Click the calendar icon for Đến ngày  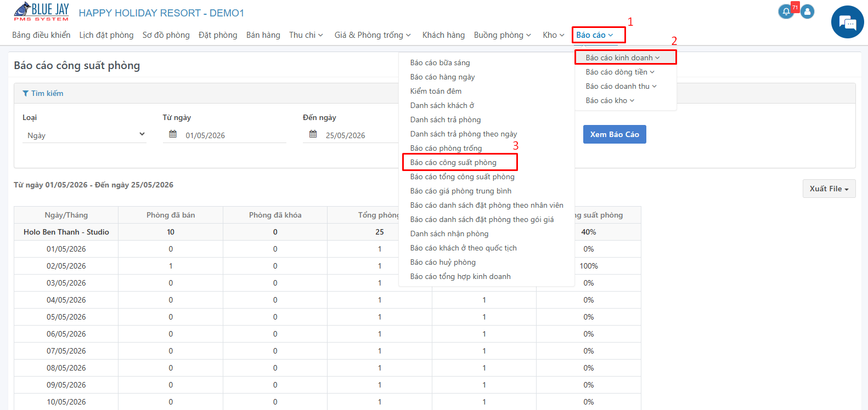[x=313, y=134]
